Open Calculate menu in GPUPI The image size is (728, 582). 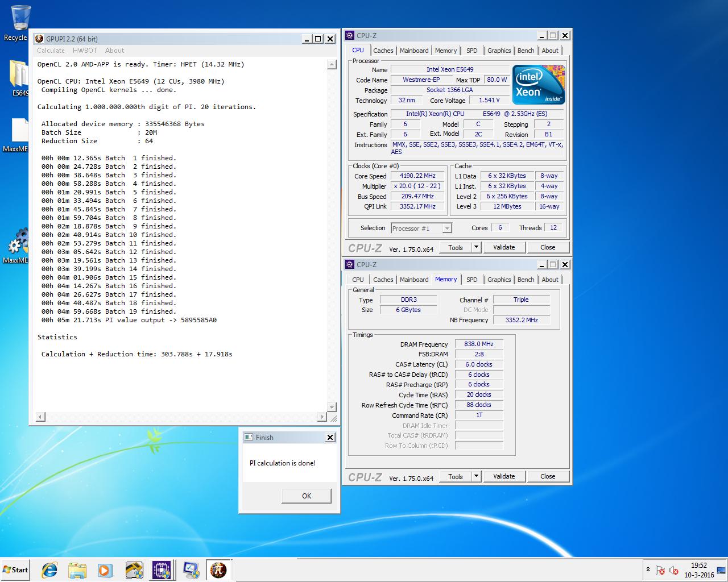[51, 51]
